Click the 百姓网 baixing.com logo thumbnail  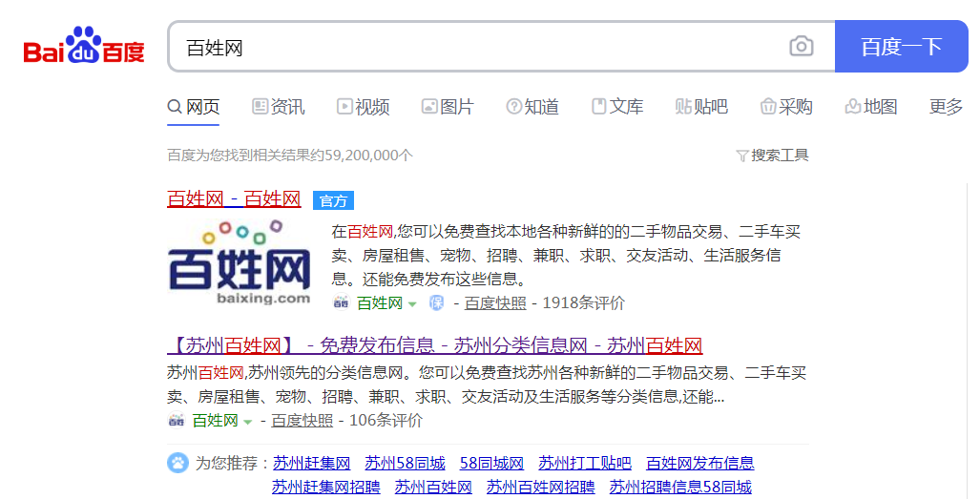click(240, 261)
